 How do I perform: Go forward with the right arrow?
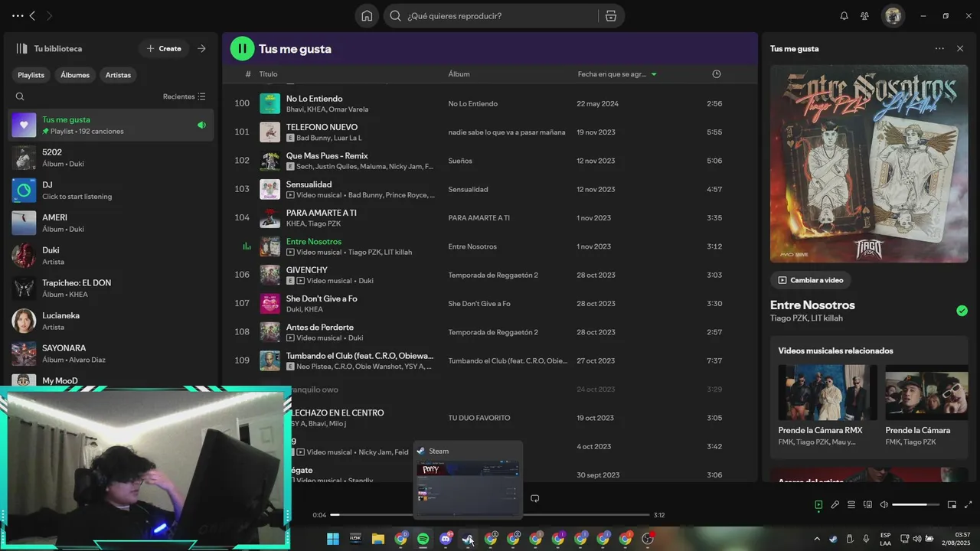click(49, 15)
